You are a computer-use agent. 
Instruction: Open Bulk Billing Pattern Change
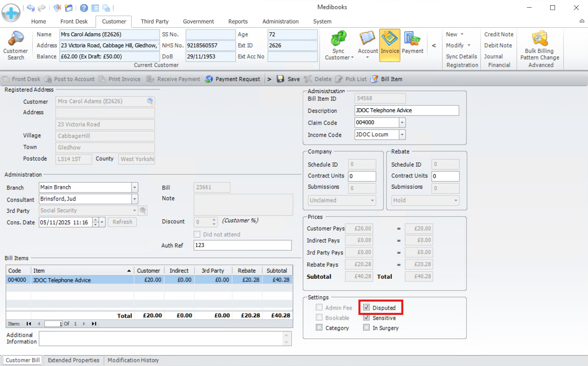[x=540, y=39]
